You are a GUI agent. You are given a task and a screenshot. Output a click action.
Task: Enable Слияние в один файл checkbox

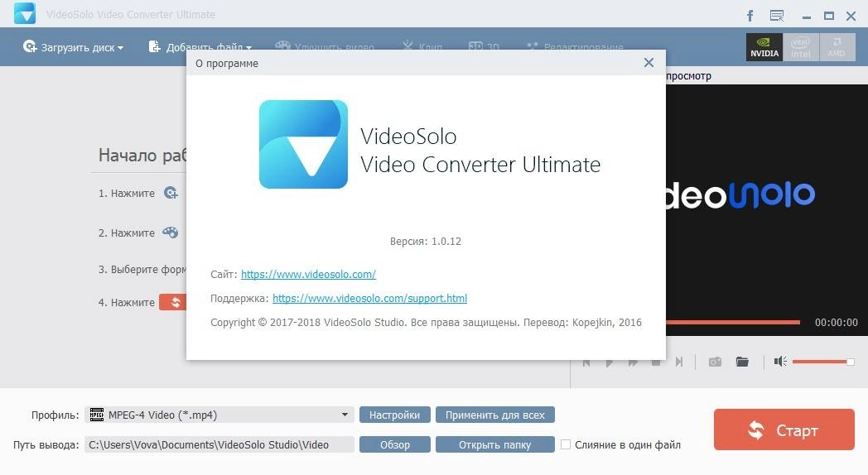click(566, 444)
